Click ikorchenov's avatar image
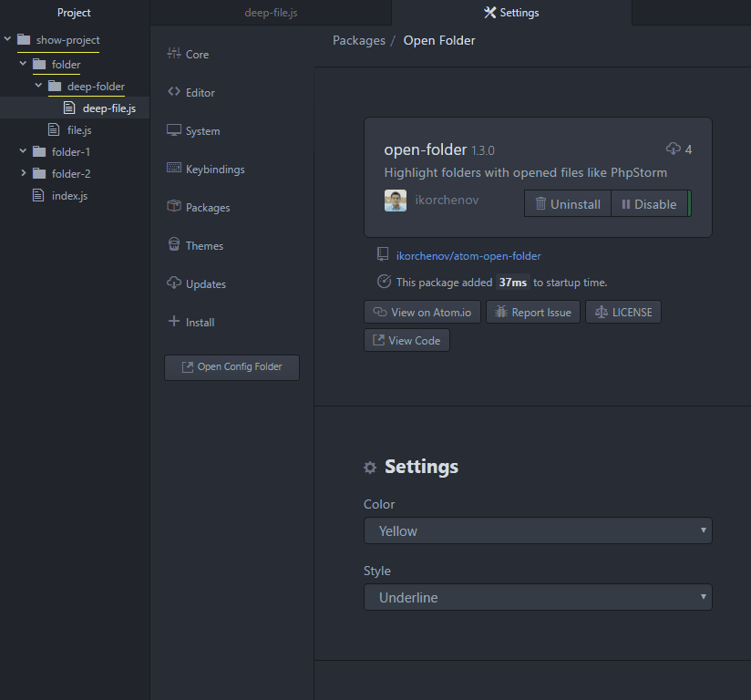 tap(396, 201)
